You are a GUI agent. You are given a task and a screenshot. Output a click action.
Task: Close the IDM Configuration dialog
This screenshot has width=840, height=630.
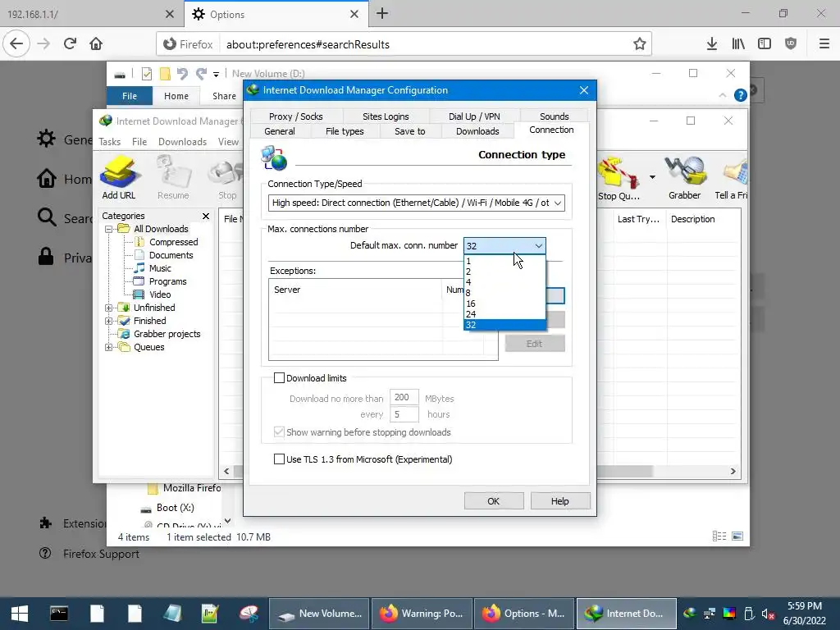[584, 90]
